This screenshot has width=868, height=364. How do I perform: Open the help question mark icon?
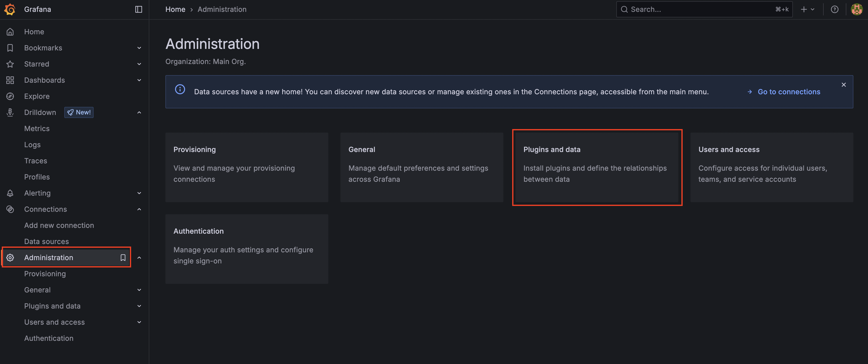[834, 9]
